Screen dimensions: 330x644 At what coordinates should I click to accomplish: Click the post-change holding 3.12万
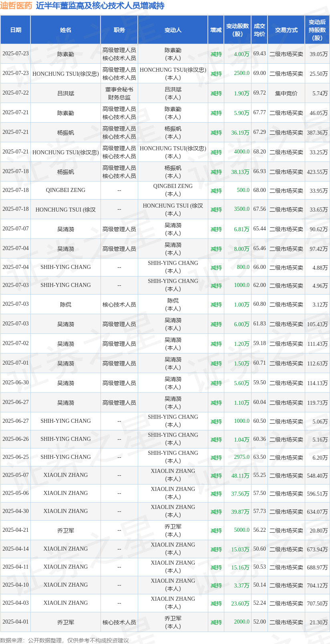pyautogui.click(x=320, y=305)
